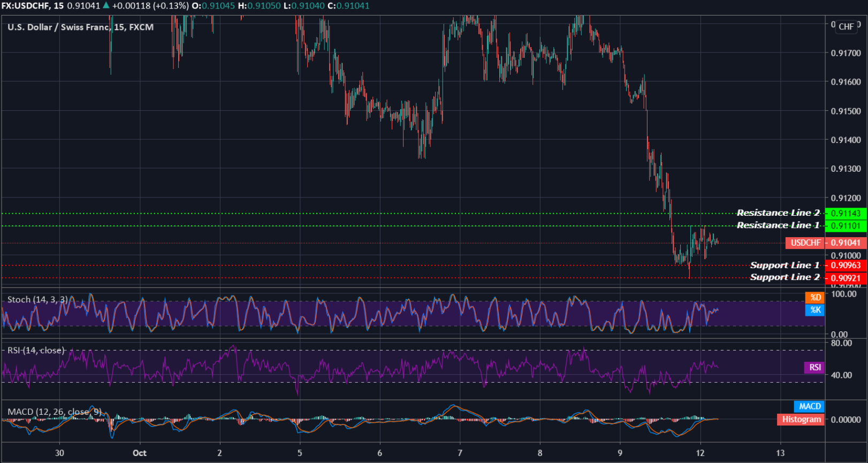Screen dimensions: 868x463
Task: Click the 30 date on the time axis
Action: [59, 453]
